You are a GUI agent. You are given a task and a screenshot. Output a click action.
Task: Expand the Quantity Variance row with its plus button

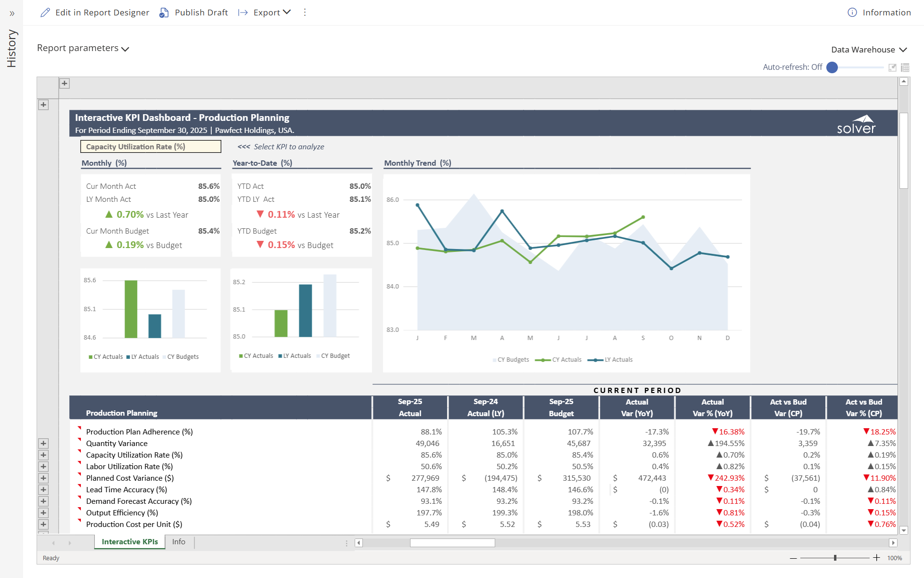click(44, 443)
